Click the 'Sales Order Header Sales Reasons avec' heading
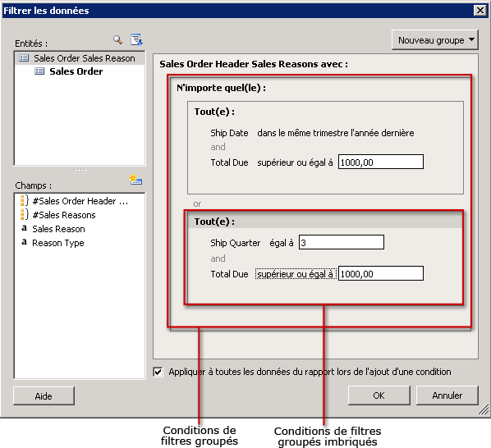491x448 pixels. click(x=254, y=64)
